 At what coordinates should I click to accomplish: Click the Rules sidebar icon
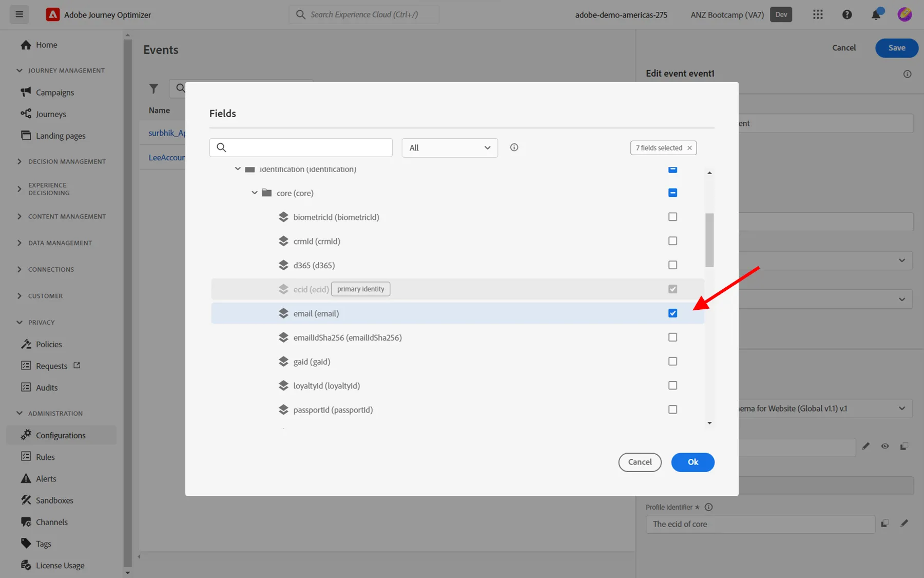pos(26,457)
